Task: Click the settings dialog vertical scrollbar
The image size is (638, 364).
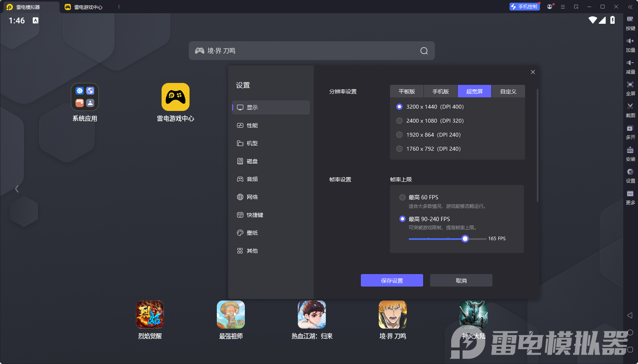Action: coord(538,145)
